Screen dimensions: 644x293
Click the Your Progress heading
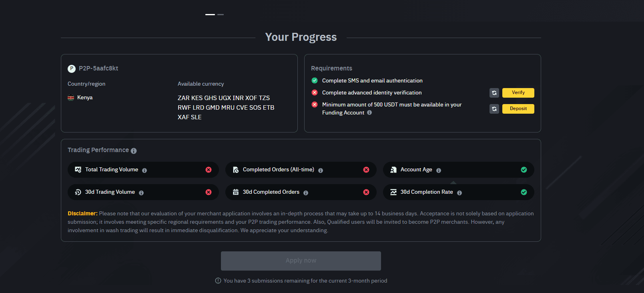(301, 37)
